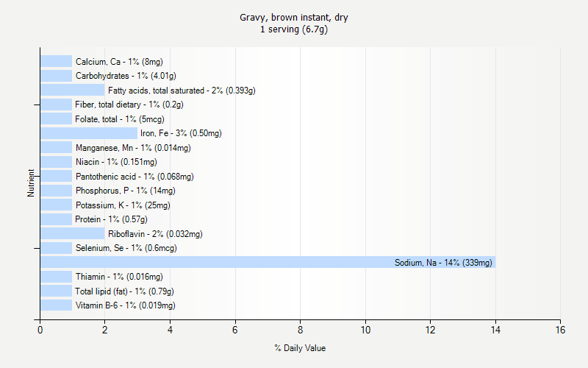Click the x-axis tick label '0'
The image size is (588, 368).
[x=40, y=330]
